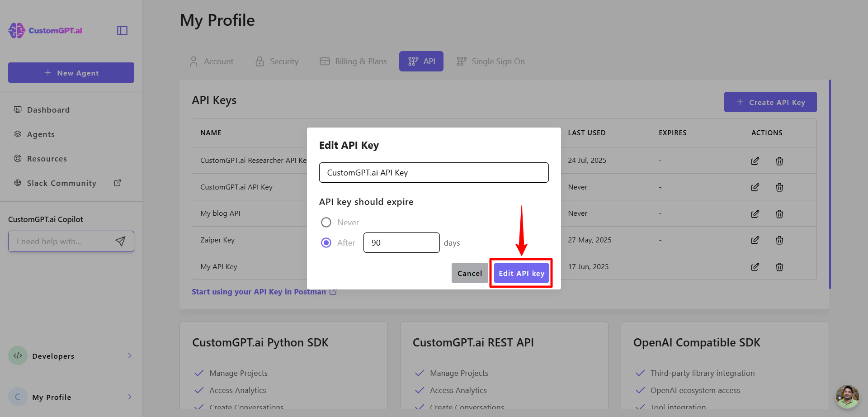Screen dimensions: 868x417
Task: Expand the Developers chevron
Action: point(130,355)
